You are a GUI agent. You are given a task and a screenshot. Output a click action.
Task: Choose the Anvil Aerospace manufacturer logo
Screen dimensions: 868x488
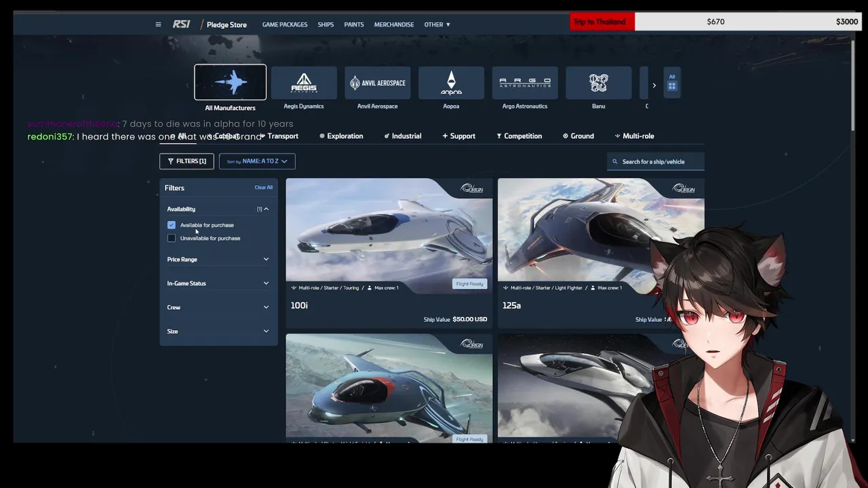tap(378, 83)
